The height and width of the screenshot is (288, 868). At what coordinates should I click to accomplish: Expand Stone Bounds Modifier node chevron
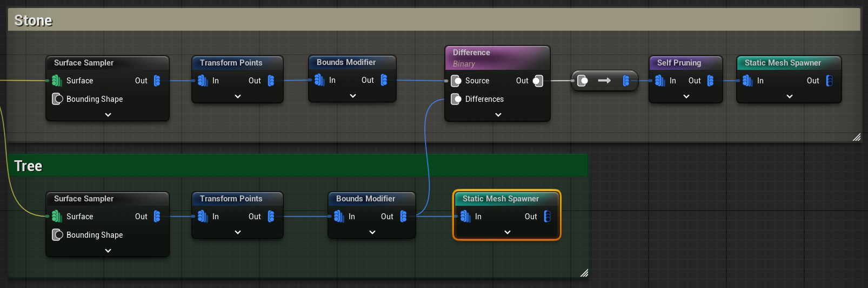[353, 96]
